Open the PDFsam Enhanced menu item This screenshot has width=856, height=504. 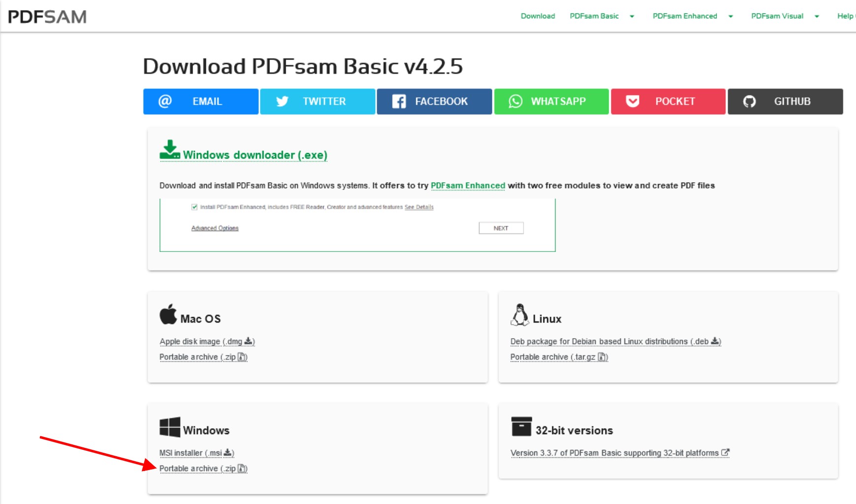pyautogui.click(x=685, y=16)
